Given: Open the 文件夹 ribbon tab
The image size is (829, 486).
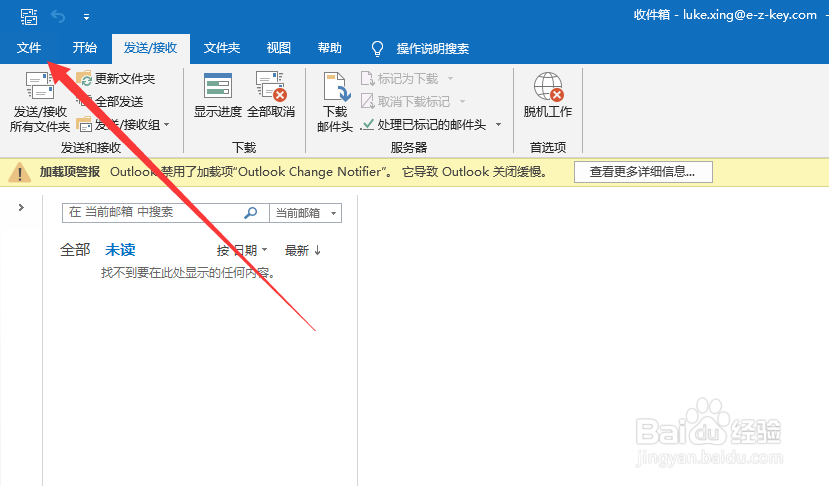Looking at the screenshot, I should 222,48.
